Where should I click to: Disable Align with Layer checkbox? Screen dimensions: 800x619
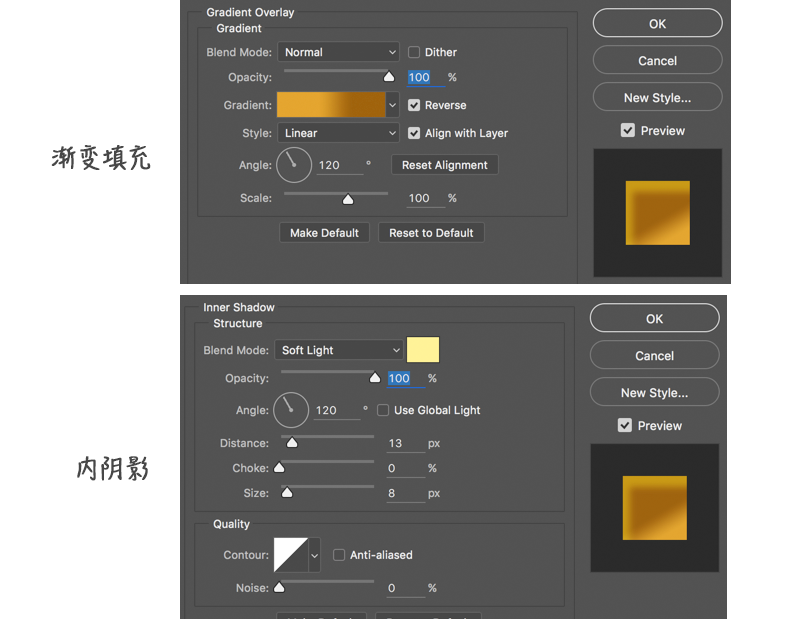coord(415,133)
